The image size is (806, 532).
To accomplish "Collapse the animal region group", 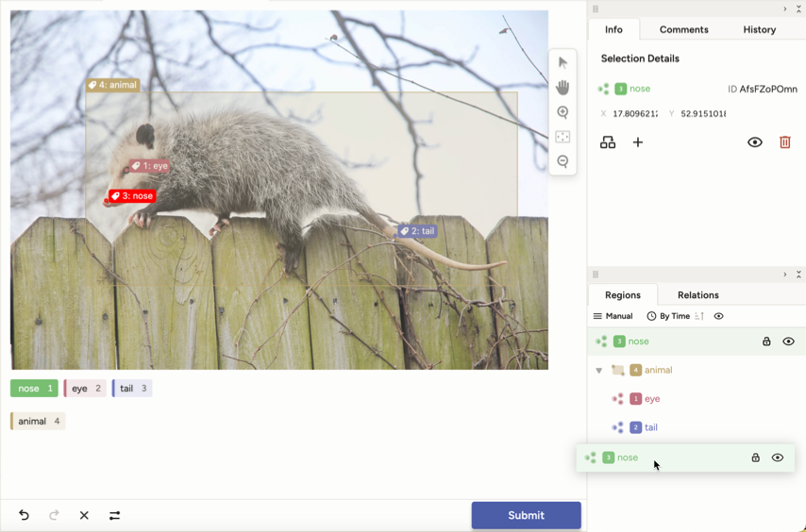I will pos(599,371).
